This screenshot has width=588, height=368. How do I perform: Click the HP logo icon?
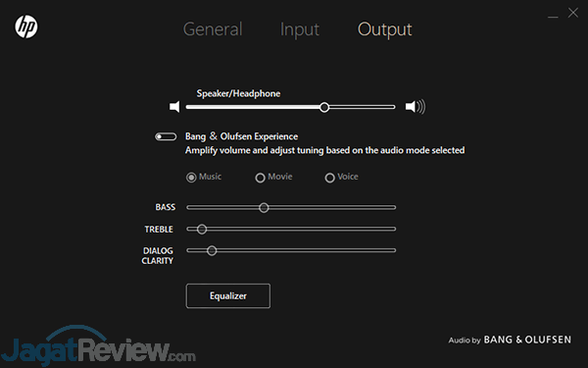click(x=26, y=26)
